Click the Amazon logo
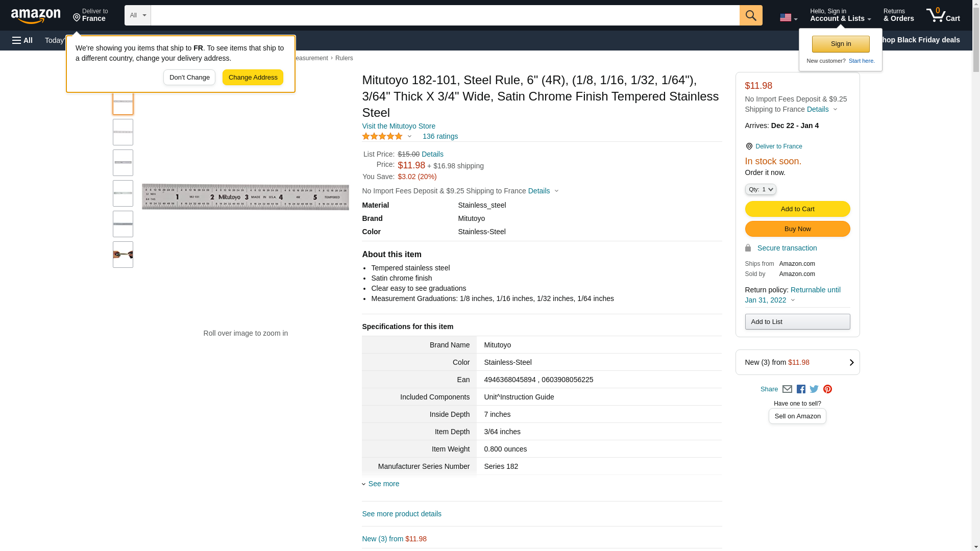The height and width of the screenshot is (551, 980). 36,16
